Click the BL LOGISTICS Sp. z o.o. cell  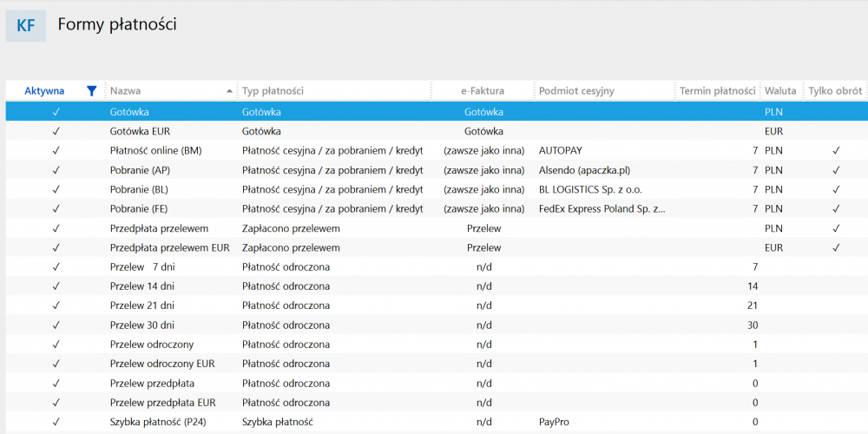point(590,189)
